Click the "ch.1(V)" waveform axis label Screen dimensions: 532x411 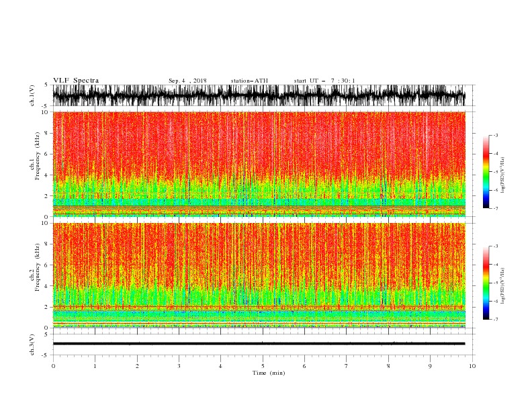32,95
